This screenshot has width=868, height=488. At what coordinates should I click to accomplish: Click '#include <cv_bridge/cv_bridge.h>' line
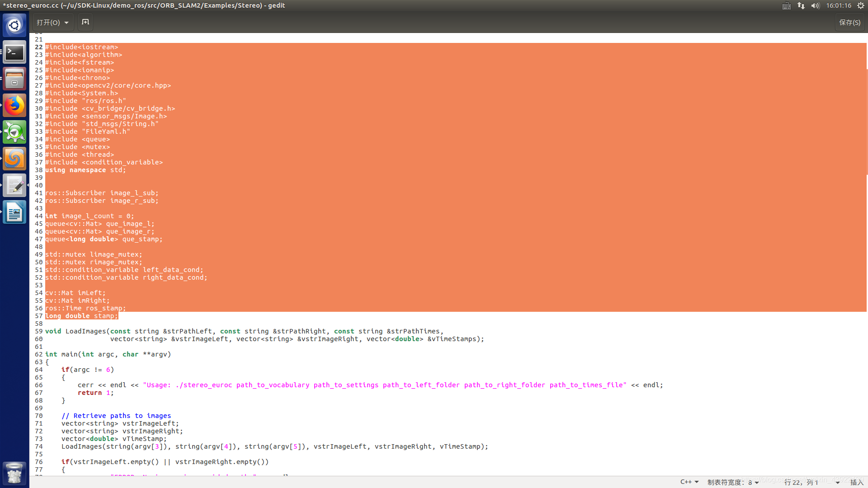(x=110, y=108)
